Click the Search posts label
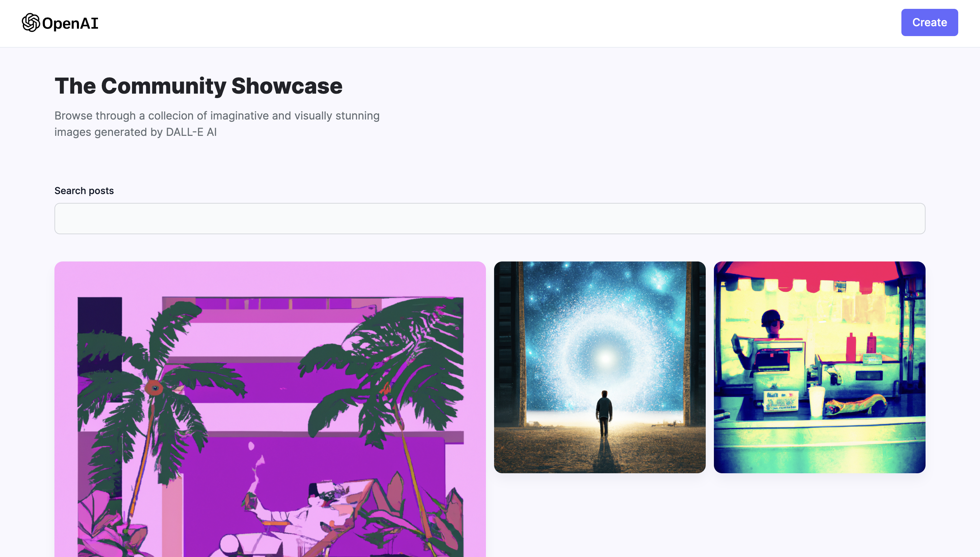980x557 pixels. click(84, 191)
